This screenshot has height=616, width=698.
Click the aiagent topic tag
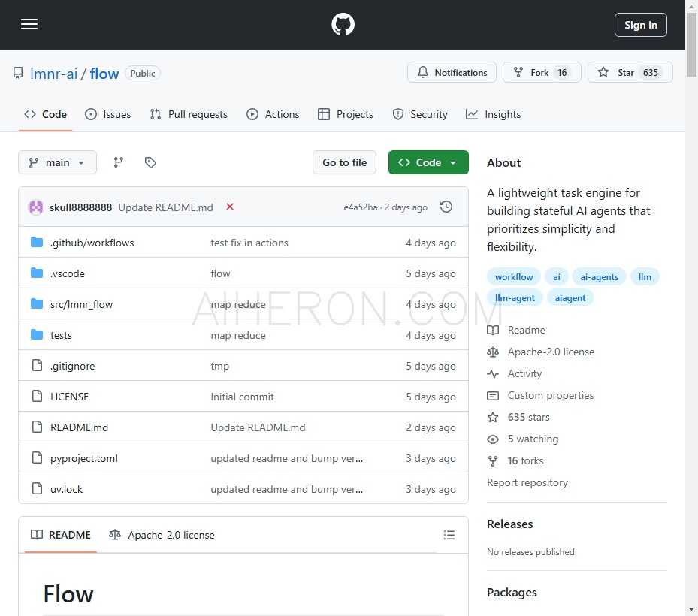(x=570, y=298)
